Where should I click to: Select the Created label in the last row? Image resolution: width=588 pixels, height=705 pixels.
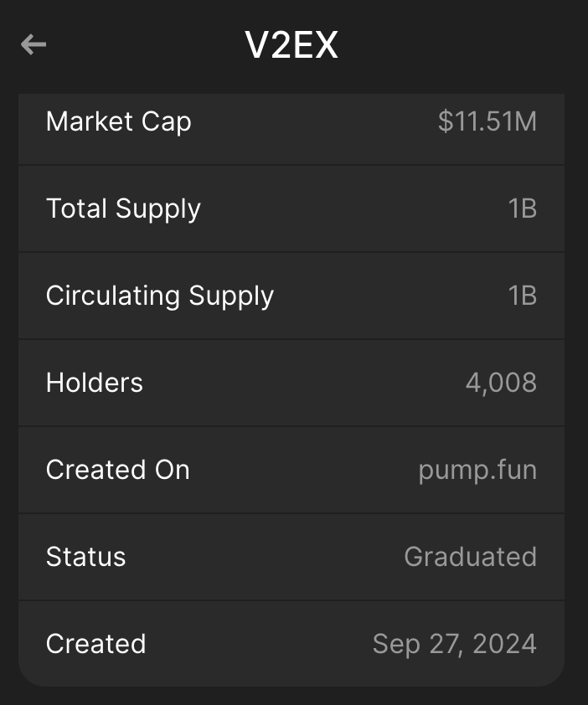(96, 644)
